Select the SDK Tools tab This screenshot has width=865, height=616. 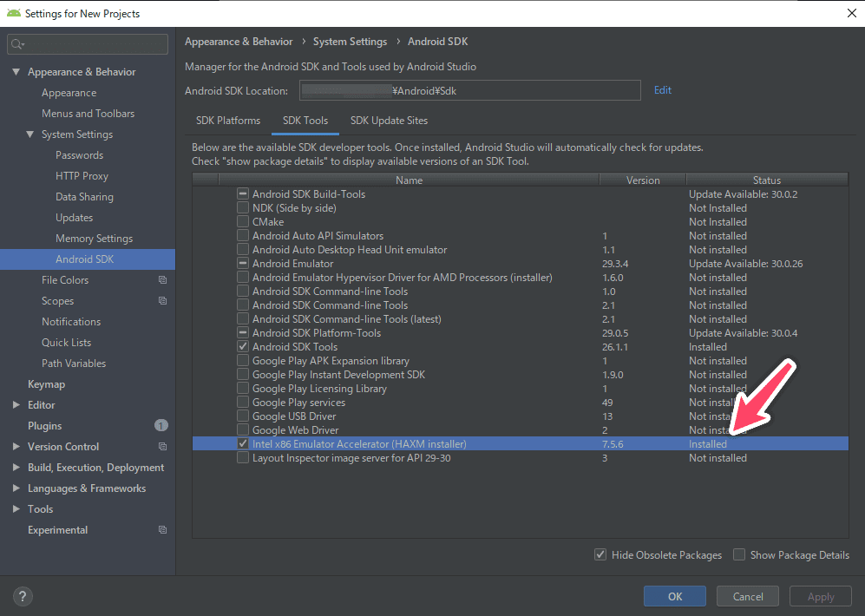[305, 121]
